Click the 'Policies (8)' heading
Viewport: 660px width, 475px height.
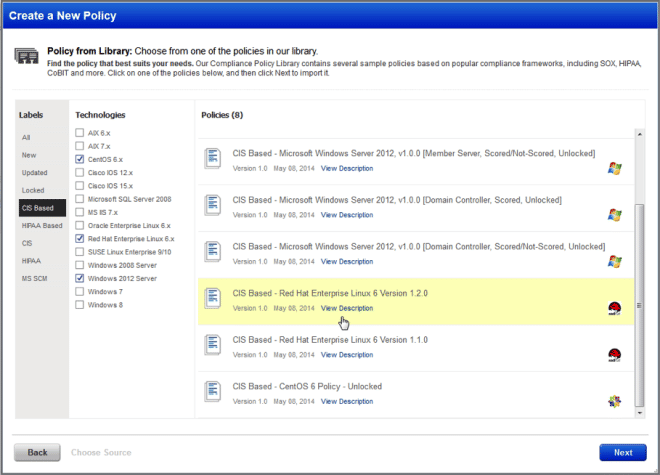(x=222, y=115)
